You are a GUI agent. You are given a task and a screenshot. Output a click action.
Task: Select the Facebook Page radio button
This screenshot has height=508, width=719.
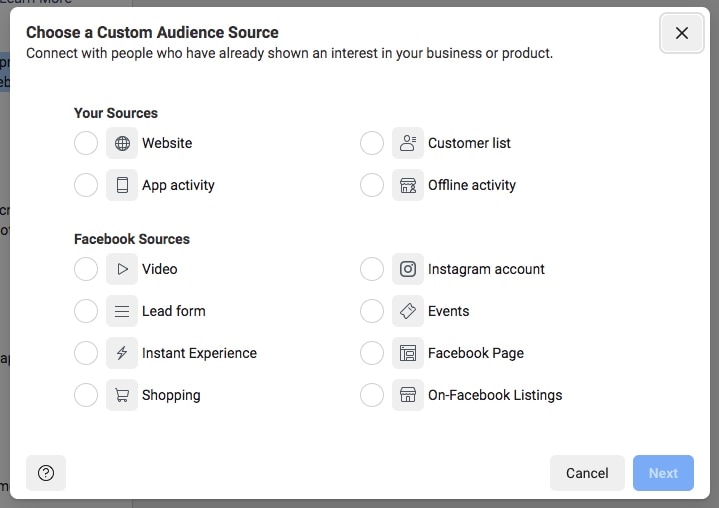372,353
